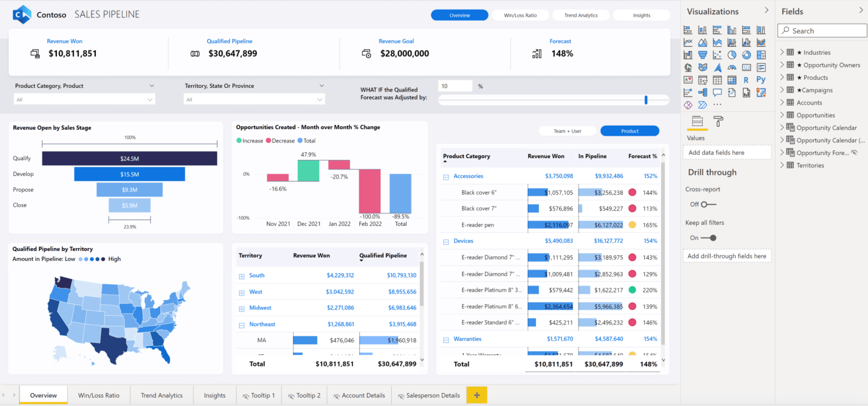
Task: Expand the Accounts table in Fields pane
Action: click(783, 102)
